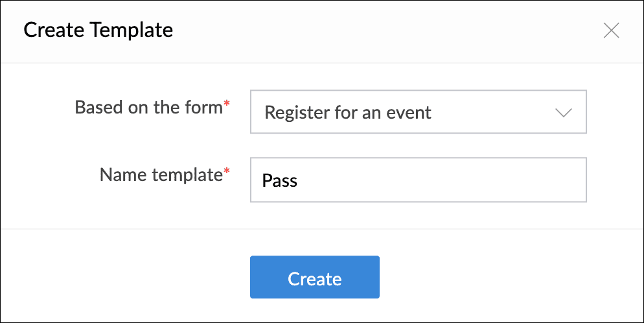Click the "Create Template" dialog title
Screen dimensions: 644x323
(x=98, y=30)
